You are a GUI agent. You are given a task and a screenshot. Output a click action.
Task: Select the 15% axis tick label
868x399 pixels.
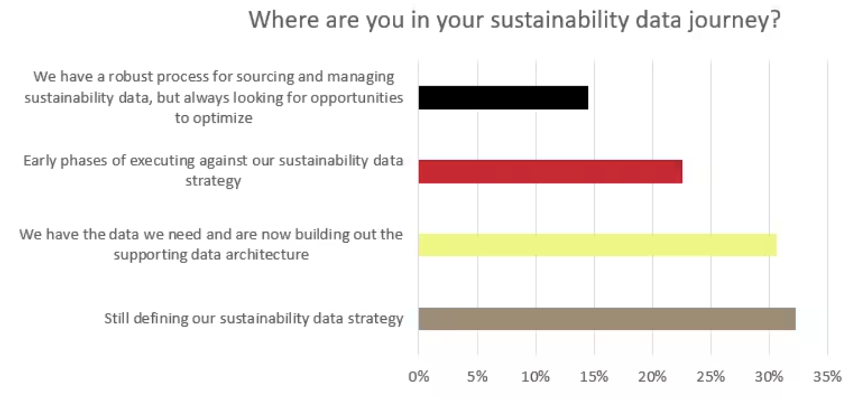(594, 377)
